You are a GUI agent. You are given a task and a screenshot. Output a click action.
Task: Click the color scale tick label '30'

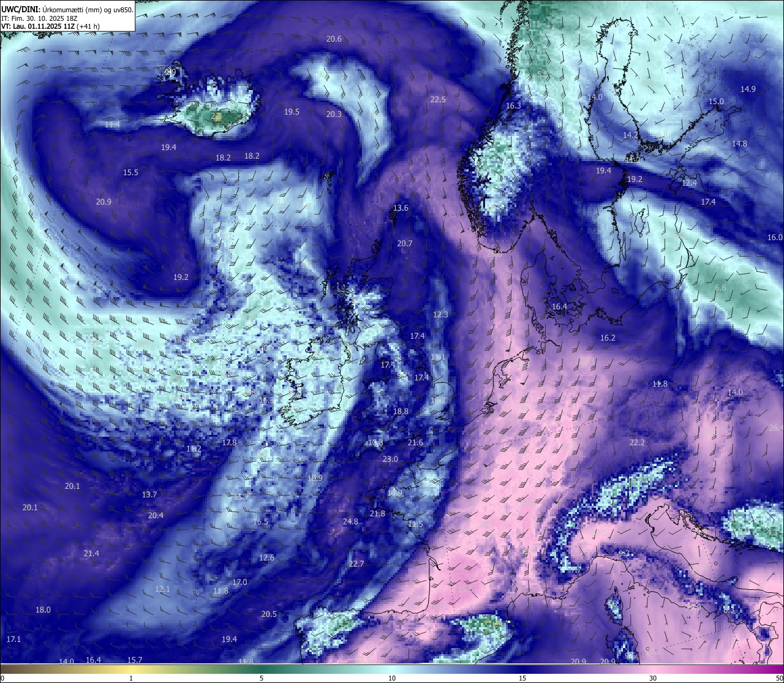tap(653, 678)
